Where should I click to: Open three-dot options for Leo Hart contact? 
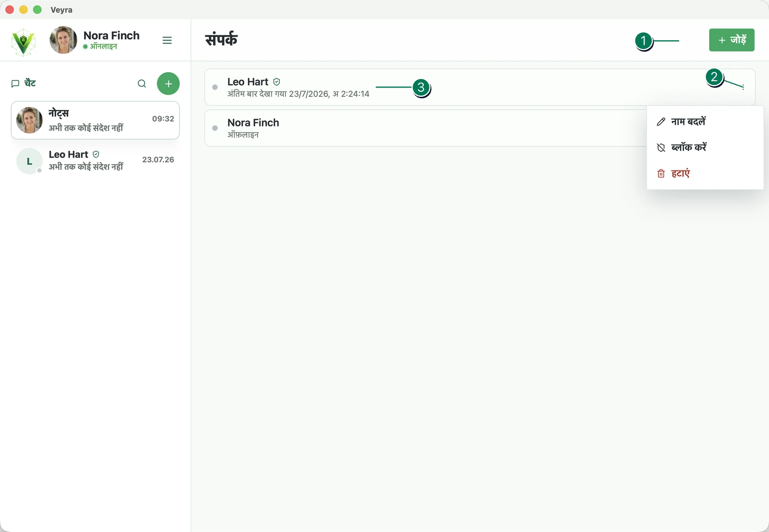pos(743,87)
